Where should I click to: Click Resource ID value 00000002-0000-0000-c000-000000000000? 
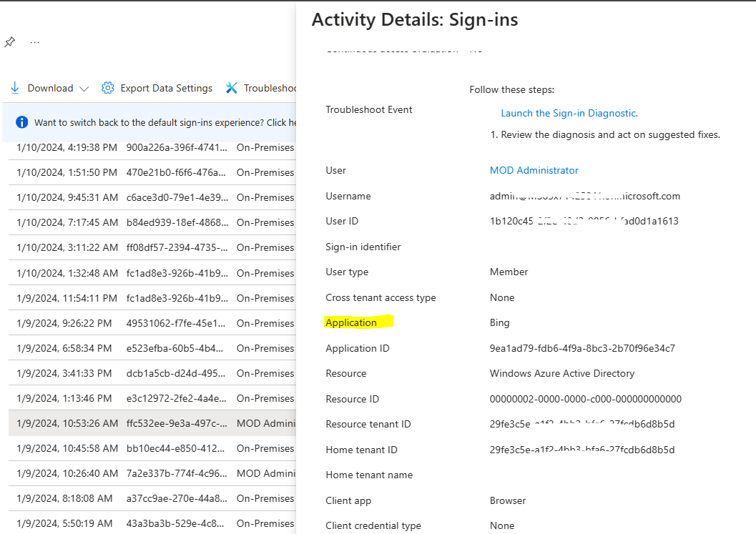click(x=585, y=399)
